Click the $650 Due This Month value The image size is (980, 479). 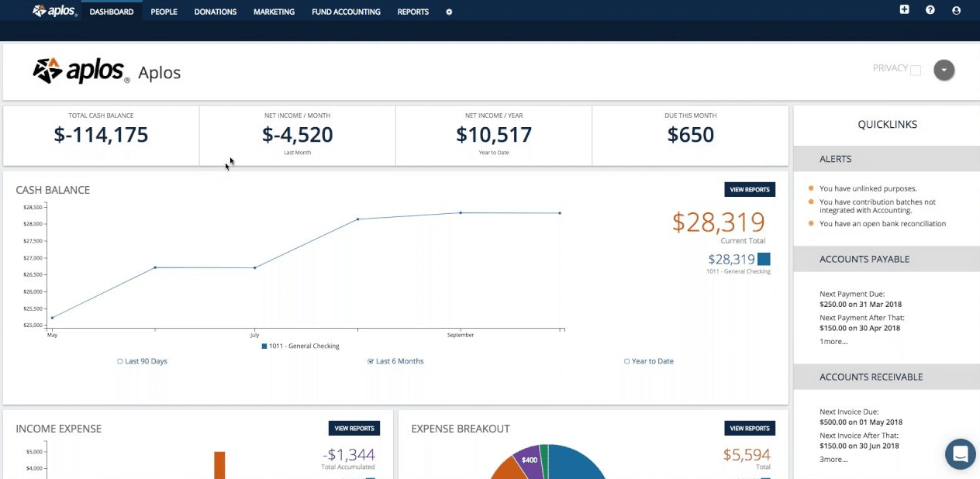690,135
